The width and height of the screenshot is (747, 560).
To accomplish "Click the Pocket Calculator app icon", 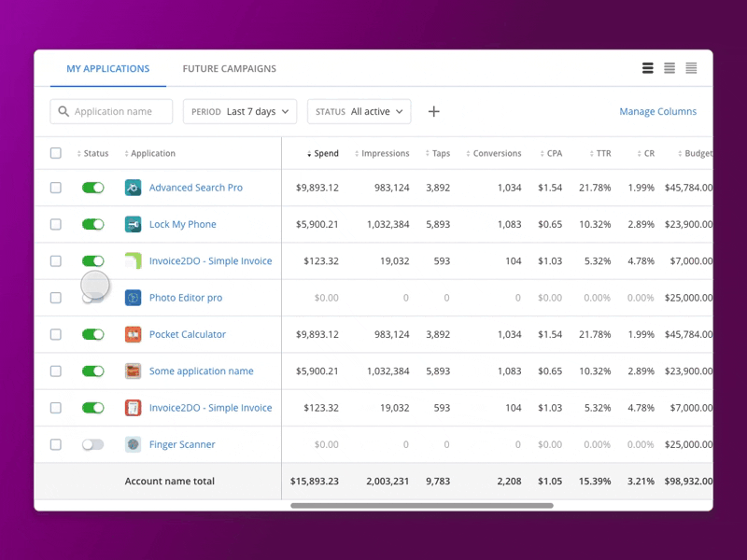I will 134,334.
